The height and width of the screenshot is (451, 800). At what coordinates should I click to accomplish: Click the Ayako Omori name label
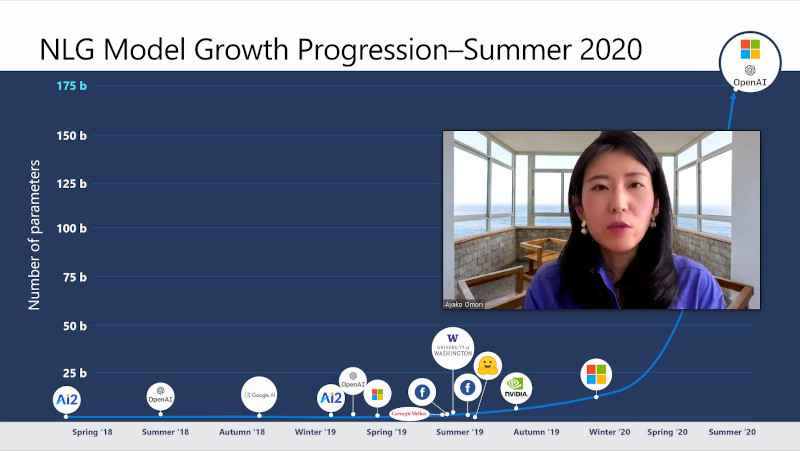coord(464,305)
